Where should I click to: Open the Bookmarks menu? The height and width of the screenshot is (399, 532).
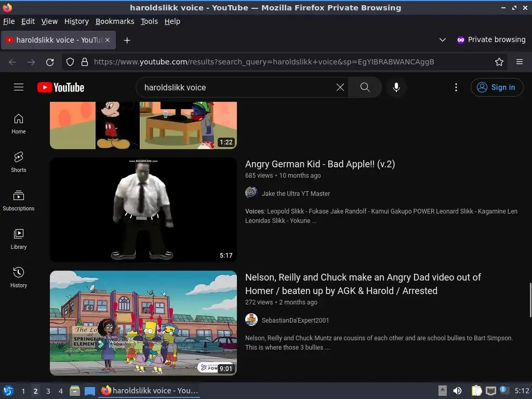(x=115, y=21)
